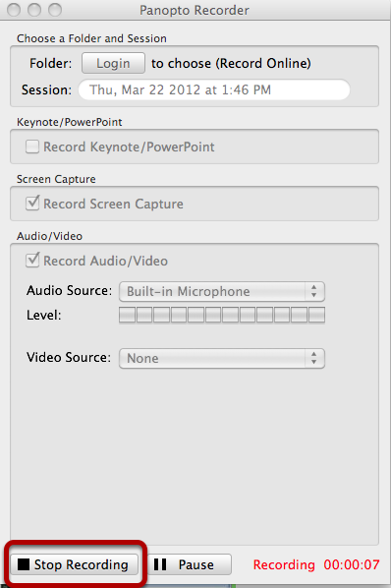The width and height of the screenshot is (391, 588).
Task: Click the red close window button
Action: pyautogui.click(x=14, y=10)
